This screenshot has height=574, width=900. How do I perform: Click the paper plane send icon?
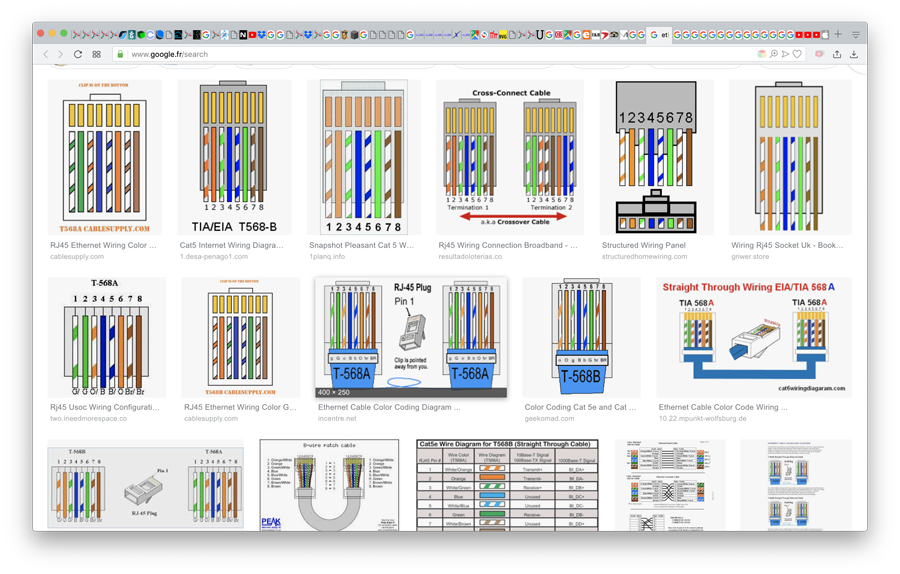(x=785, y=54)
